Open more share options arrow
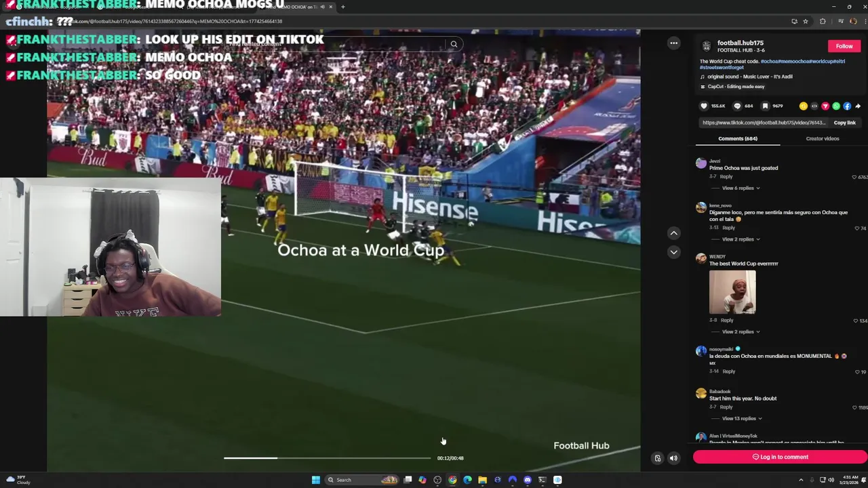 point(858,106)
